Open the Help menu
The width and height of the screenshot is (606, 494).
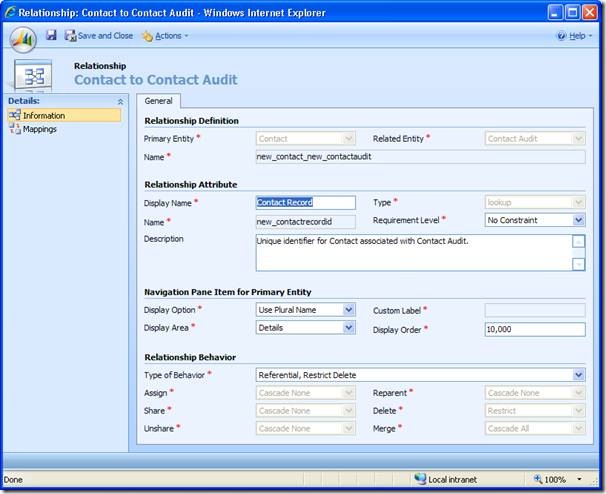574,36
